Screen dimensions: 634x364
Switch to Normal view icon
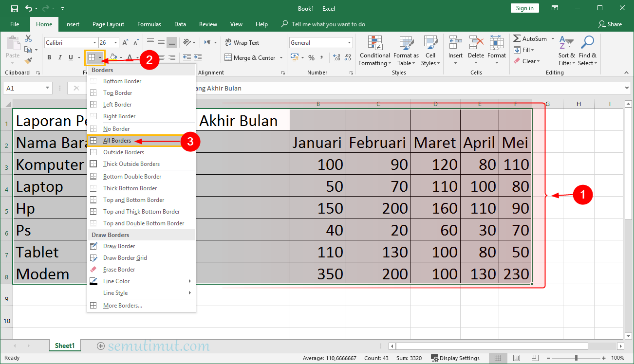coord(498,358)
